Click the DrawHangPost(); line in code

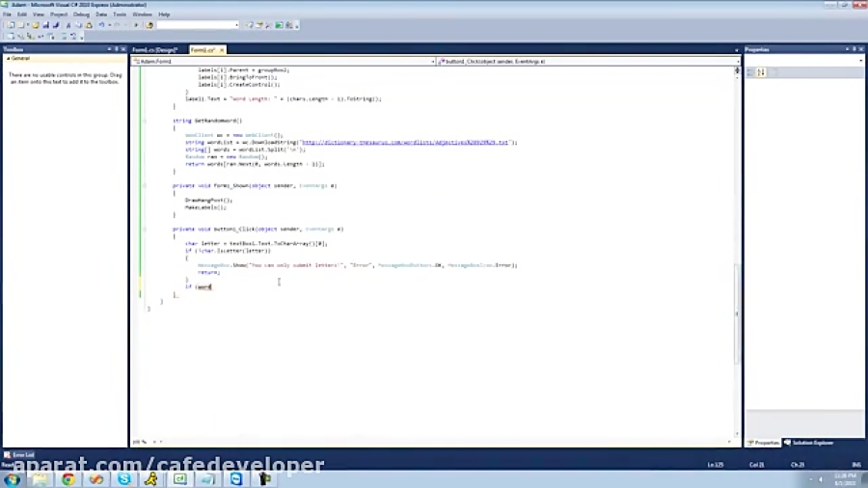(208, 201)
